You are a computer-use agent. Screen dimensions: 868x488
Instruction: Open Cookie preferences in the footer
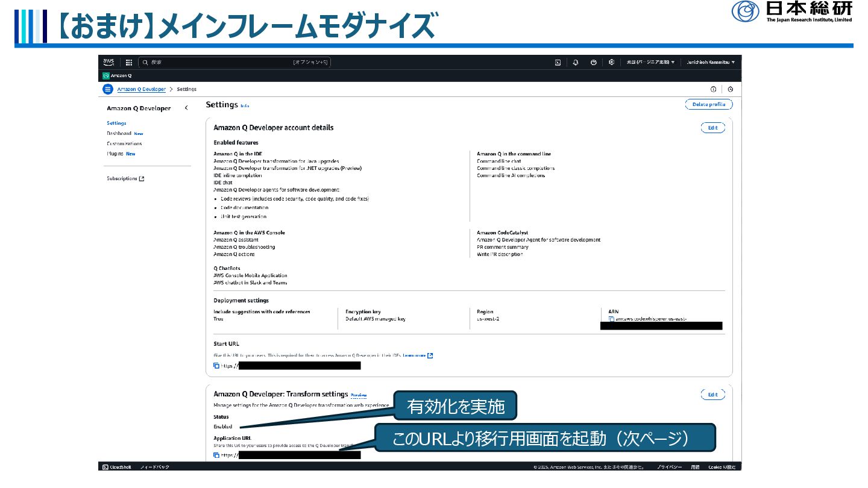[723, 467]
